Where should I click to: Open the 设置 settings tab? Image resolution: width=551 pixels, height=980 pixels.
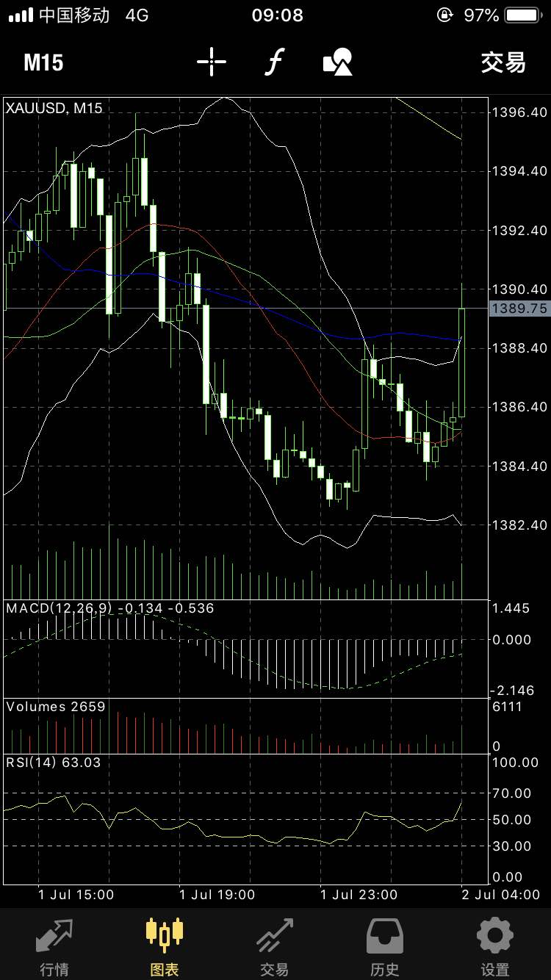coord(495,948)
